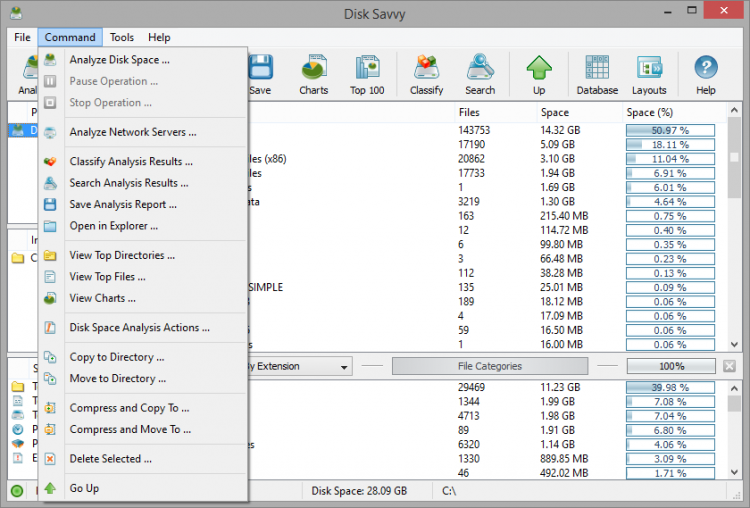Click the View Top Directories folder icon
This screenshot has height=508, width=750.
(x=50, y=255)
